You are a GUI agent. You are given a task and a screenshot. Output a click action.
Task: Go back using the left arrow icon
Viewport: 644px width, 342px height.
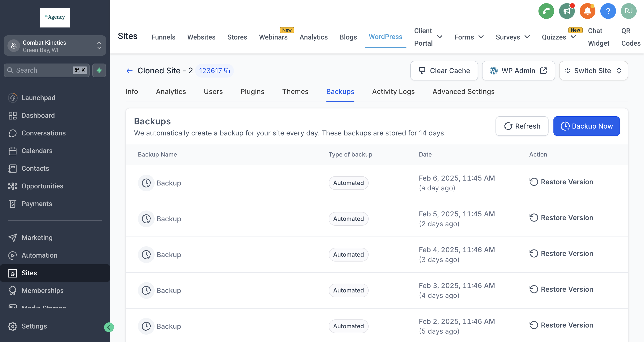coord(129,71)
